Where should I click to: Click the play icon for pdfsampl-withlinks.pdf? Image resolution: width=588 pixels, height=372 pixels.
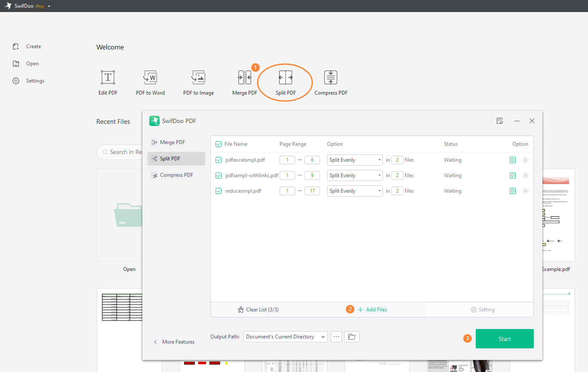[513, 175]
